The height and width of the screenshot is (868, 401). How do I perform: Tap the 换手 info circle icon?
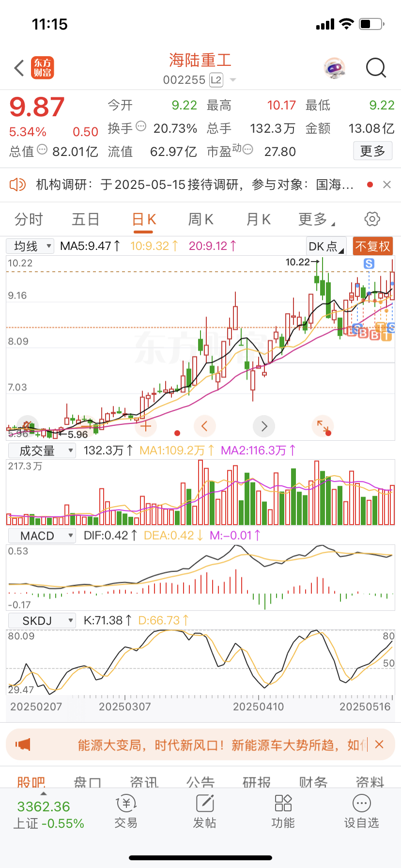click(141, 126)
